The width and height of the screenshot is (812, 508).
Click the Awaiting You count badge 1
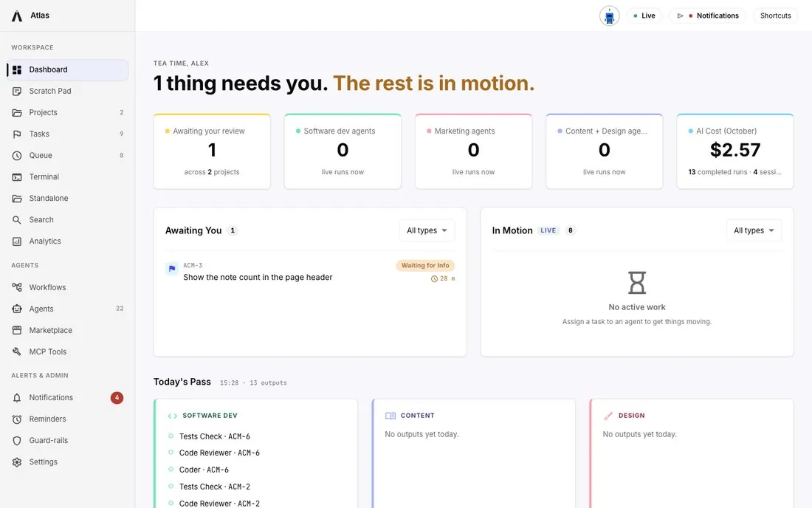click(x=233, y=230)
